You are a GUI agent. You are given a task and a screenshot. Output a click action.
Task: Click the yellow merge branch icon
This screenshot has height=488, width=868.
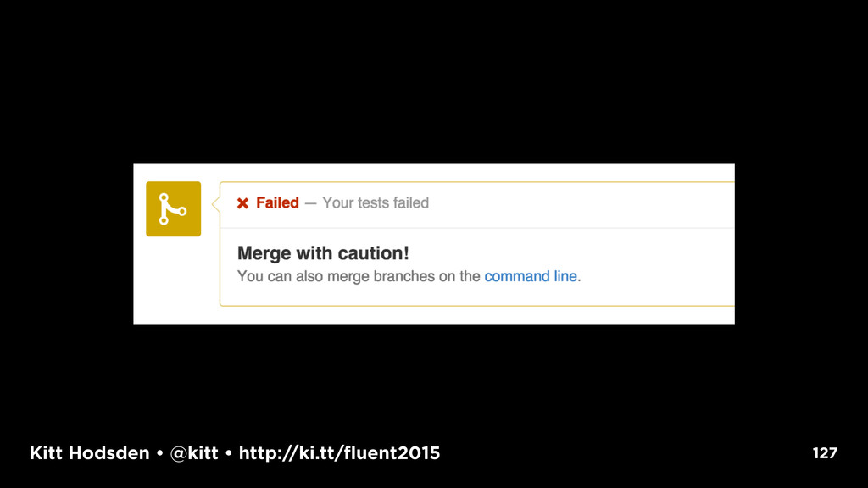[x=173, y=209]
